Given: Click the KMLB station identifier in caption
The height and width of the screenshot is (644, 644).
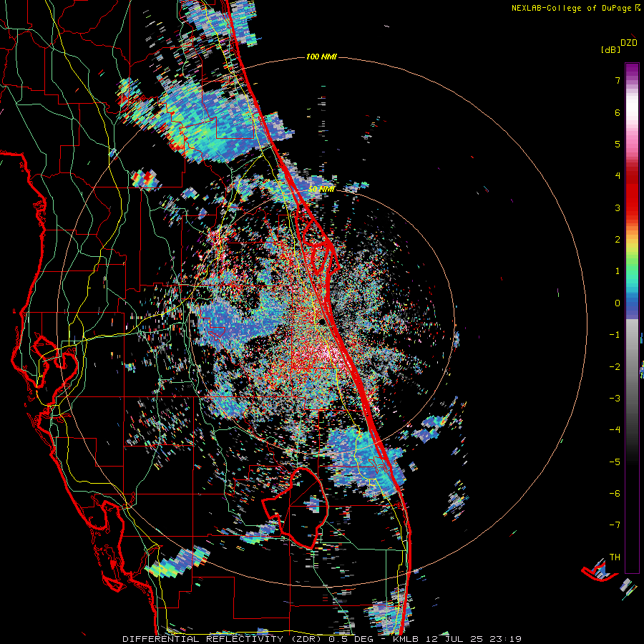Looking at the screenshot, I should coord(406,639).
